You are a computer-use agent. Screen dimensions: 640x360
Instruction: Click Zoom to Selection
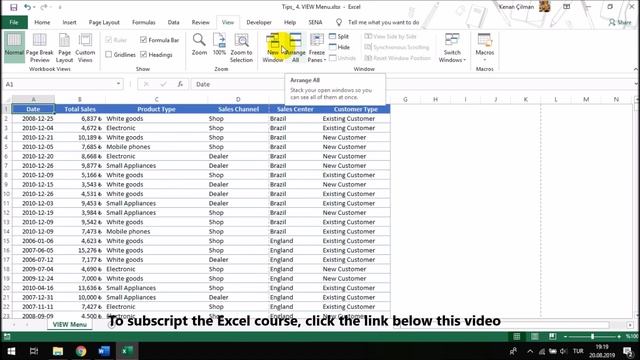(241, 47)
